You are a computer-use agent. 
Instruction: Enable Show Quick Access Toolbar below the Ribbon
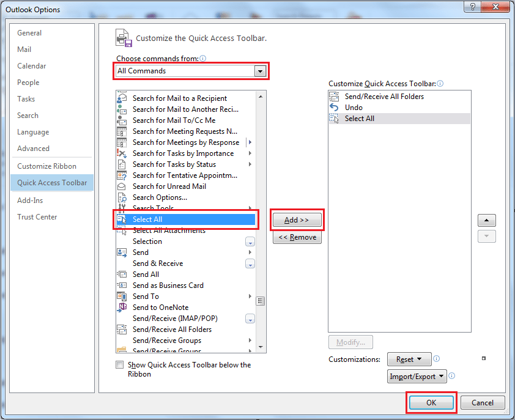click(x=119, y=364)
